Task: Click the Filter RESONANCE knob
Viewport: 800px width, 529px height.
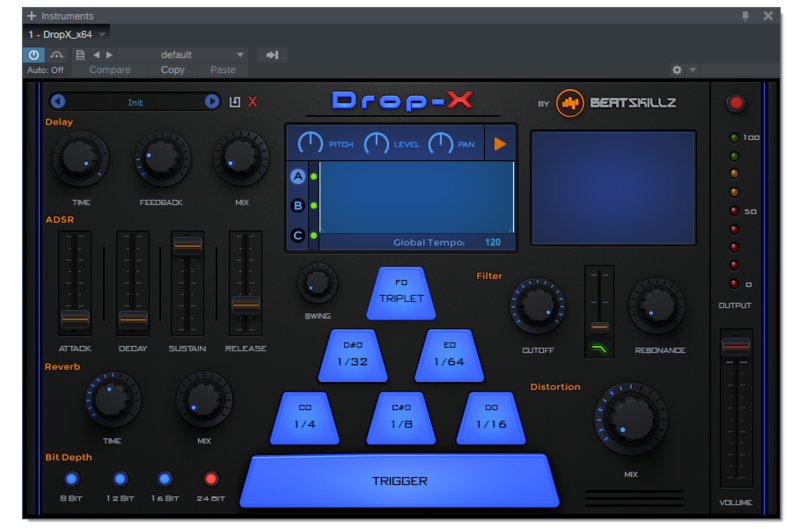Action: pyautogui.click(x=657, y=306)
